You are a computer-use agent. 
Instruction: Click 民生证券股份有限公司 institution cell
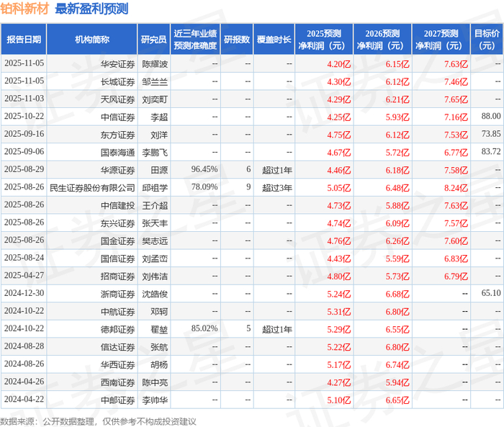pos(92,188)
